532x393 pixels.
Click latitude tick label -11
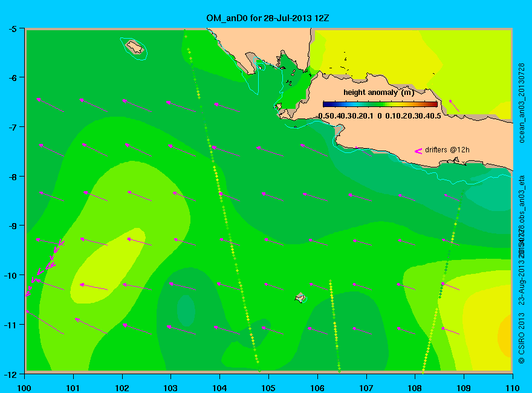10,325
